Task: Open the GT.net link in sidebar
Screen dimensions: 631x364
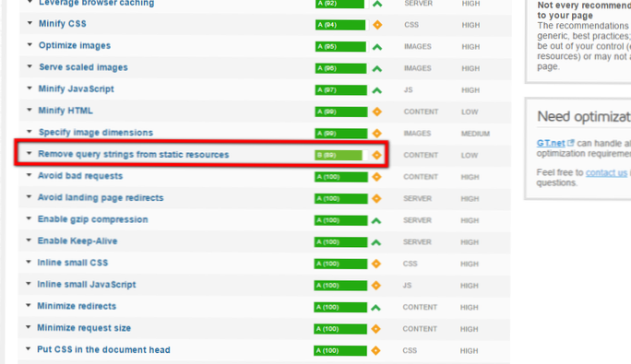Action: pos(551,143)
